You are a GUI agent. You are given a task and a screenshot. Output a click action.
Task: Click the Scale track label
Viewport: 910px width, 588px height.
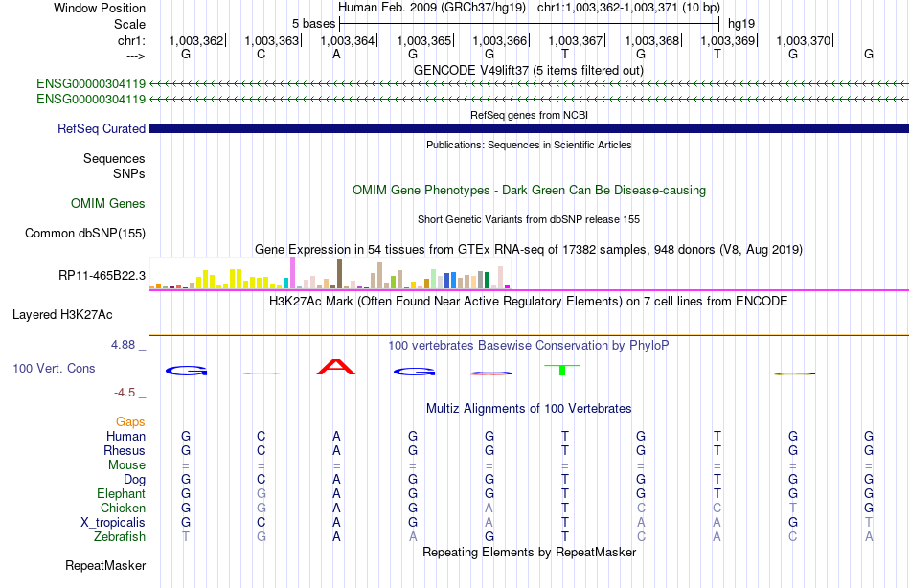click(x=129, y=24)
